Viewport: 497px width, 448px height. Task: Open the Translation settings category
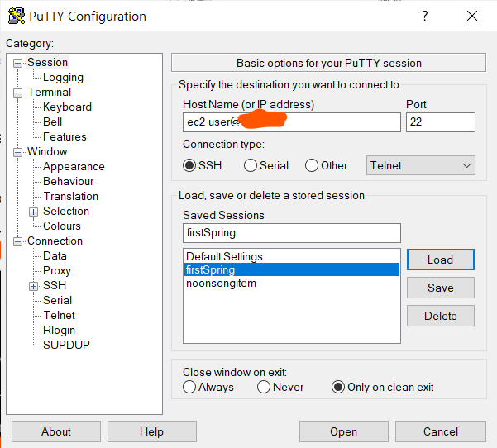70,197
